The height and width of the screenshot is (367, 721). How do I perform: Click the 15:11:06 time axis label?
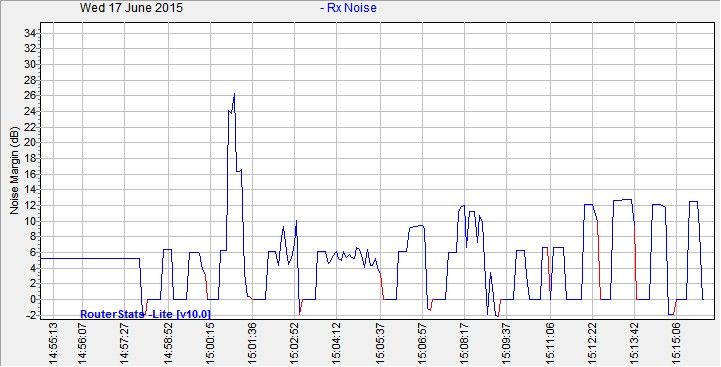coord(550,343)
